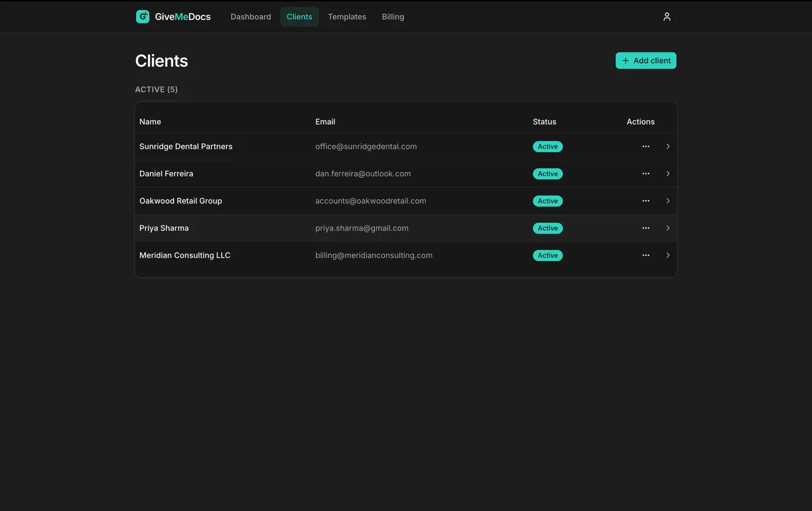The width and height of the screenshot is (812, 511).
Task: Select the Daniel Ferreira client name
Action: pyautogui.click(x=166, y=174)
